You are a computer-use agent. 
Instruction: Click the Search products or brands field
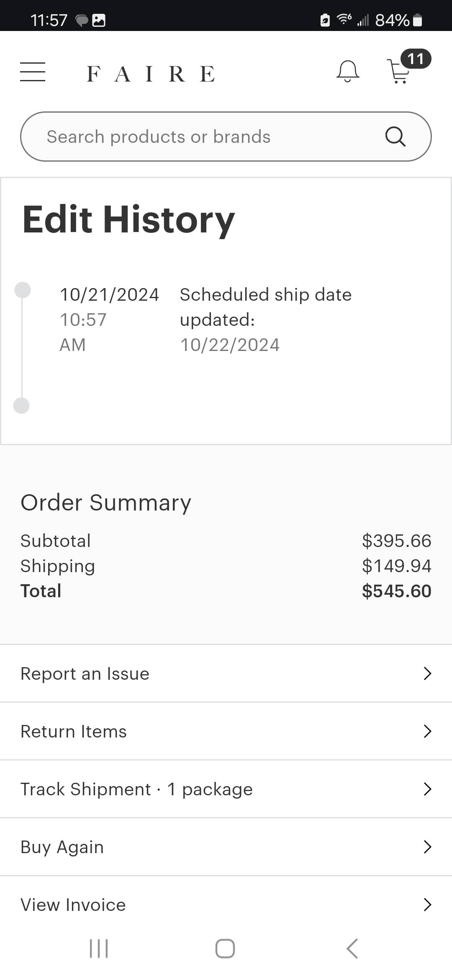201,137
